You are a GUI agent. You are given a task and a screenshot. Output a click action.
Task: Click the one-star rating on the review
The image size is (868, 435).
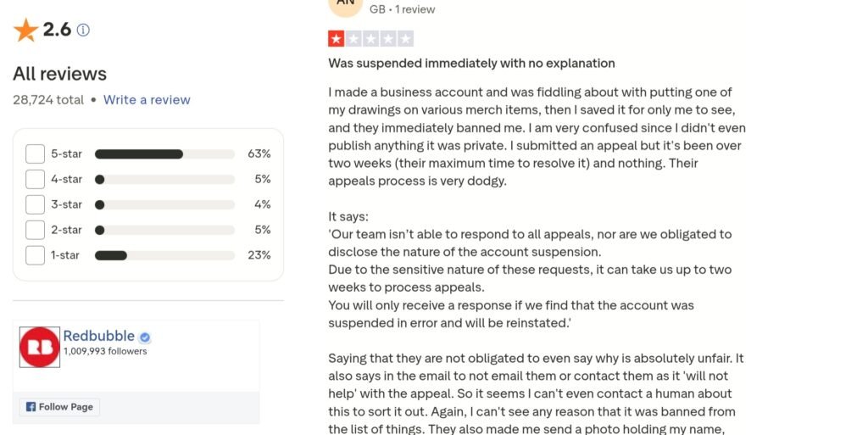tap(337, 38)
